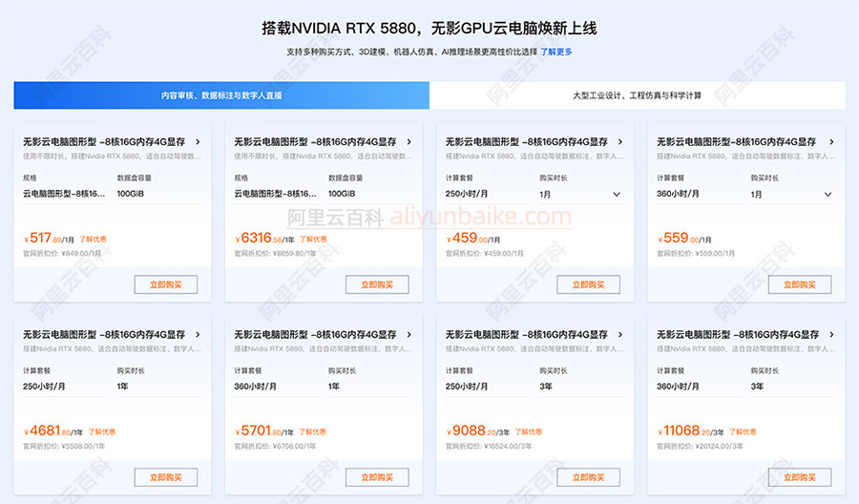
Task: Open the 规格 selector on the ¥517.80 card
Action: tap(65, 194)
